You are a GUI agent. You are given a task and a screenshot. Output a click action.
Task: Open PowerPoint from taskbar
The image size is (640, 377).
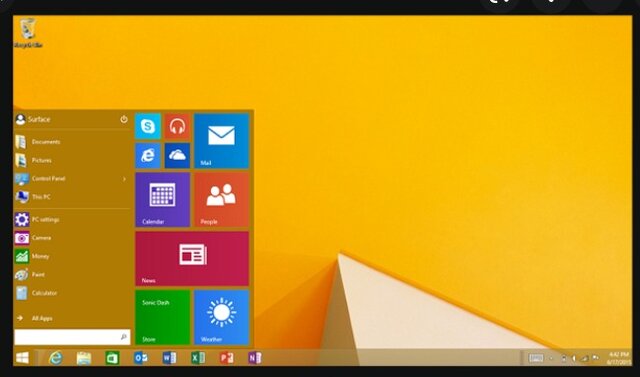pos(226,358)
